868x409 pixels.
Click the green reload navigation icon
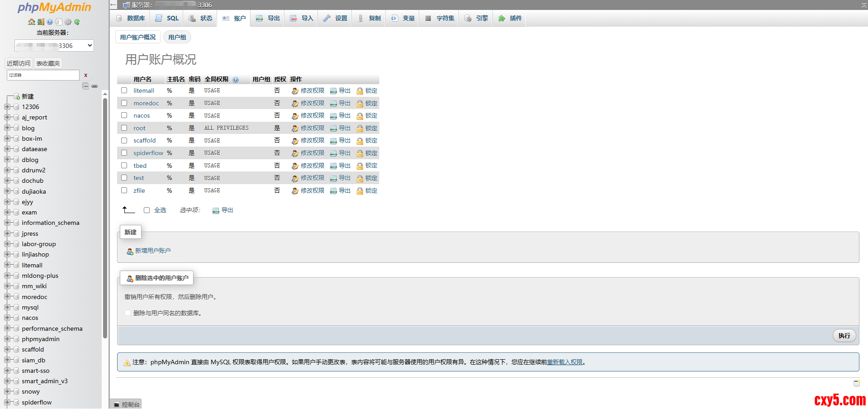coord(77,22)
